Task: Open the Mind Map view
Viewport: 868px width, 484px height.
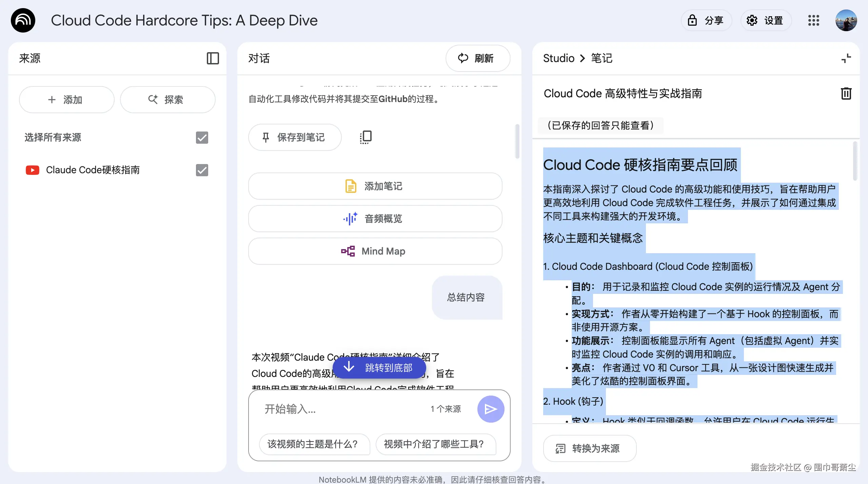Action: (375, 251)
